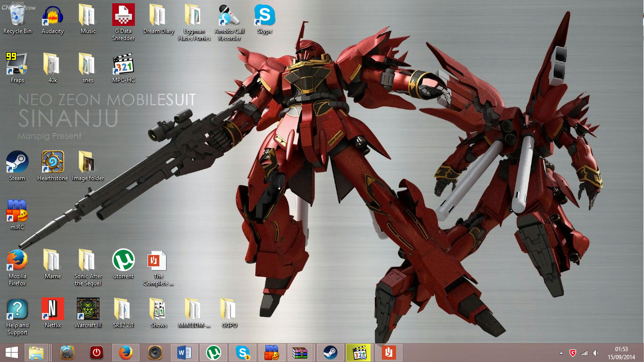Launch Netflix desktop shortcut
644x362 pixels.
52,313
